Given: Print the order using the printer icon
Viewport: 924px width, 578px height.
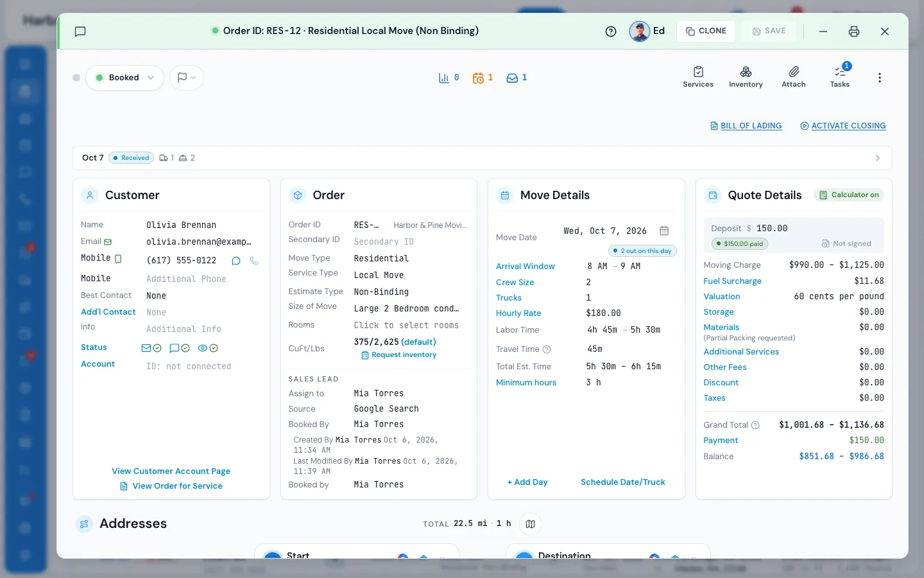Looking at the screenshot, I should point(854,31).
